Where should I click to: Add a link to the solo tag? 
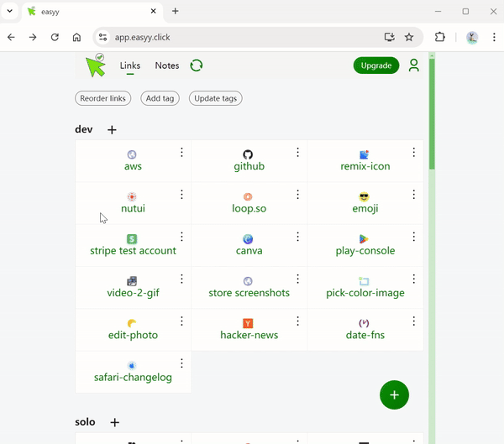(x=115, y=422)
